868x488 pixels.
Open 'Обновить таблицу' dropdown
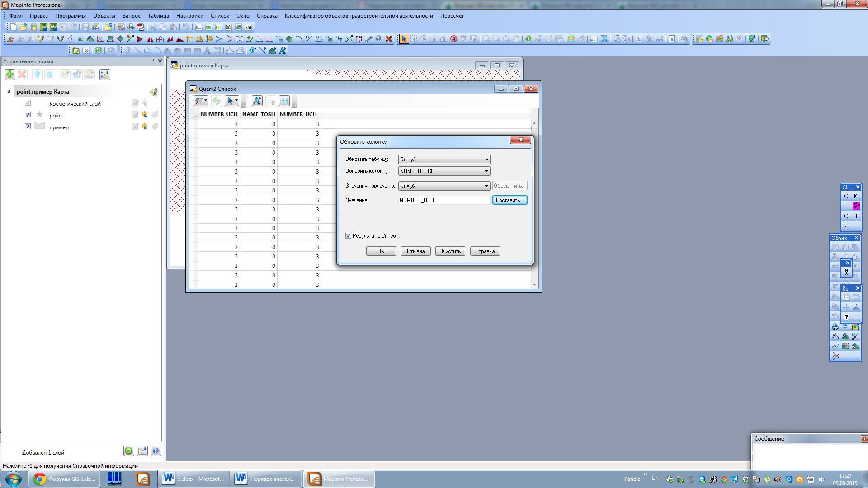[486, 160]
